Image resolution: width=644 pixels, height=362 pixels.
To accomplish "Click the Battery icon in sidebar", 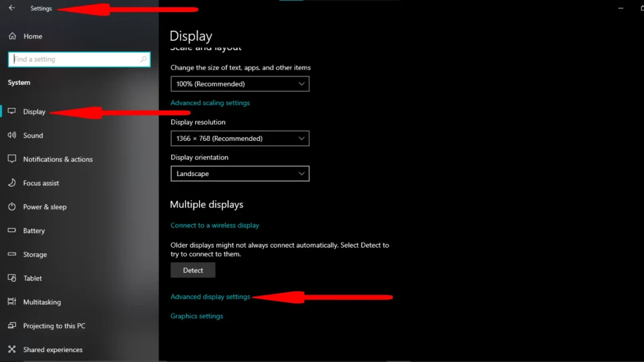I will pyautogui.click(x=12, y=230).
